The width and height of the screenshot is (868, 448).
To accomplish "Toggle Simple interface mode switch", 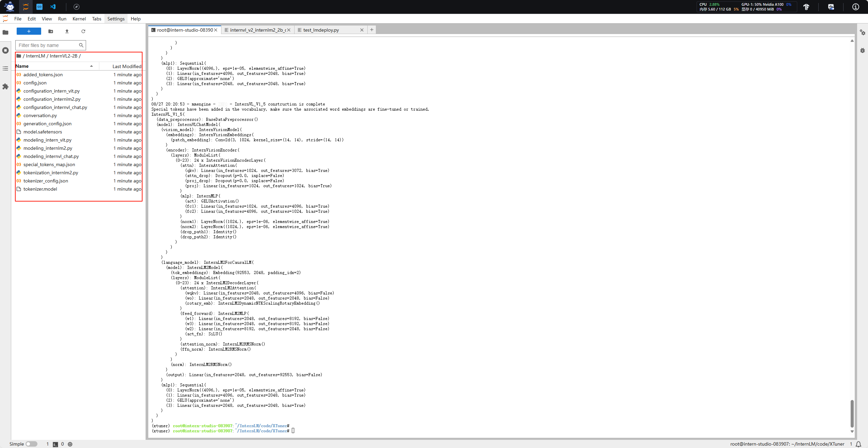I will point(31,444).
